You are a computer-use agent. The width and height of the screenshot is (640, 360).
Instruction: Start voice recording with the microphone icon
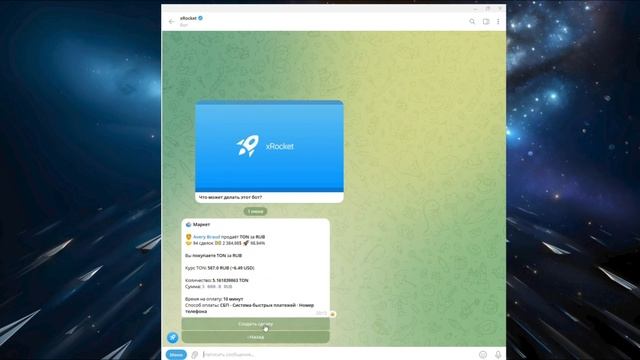pyautogui.click(x=498, y=355)
